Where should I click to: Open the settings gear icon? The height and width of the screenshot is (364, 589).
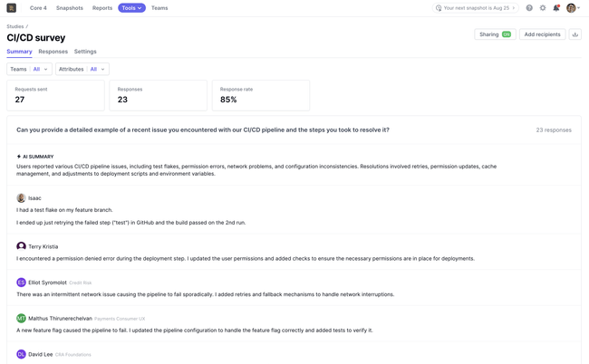click(x=543, y=8)
